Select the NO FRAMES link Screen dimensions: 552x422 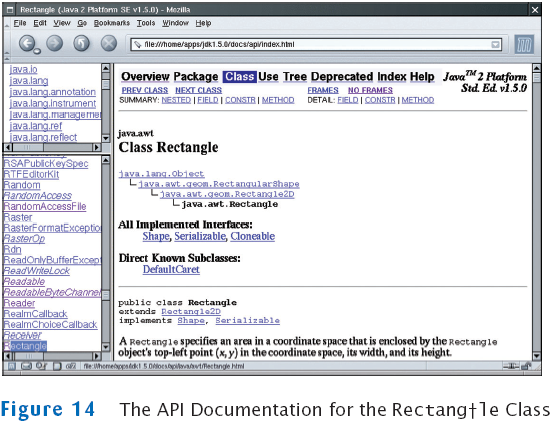tap(370, 90)
